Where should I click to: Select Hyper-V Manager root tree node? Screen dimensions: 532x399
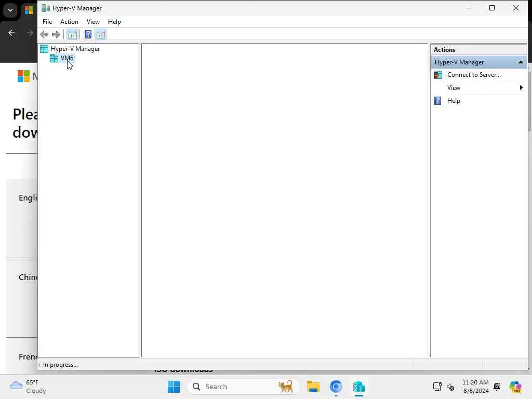point(75,49)
